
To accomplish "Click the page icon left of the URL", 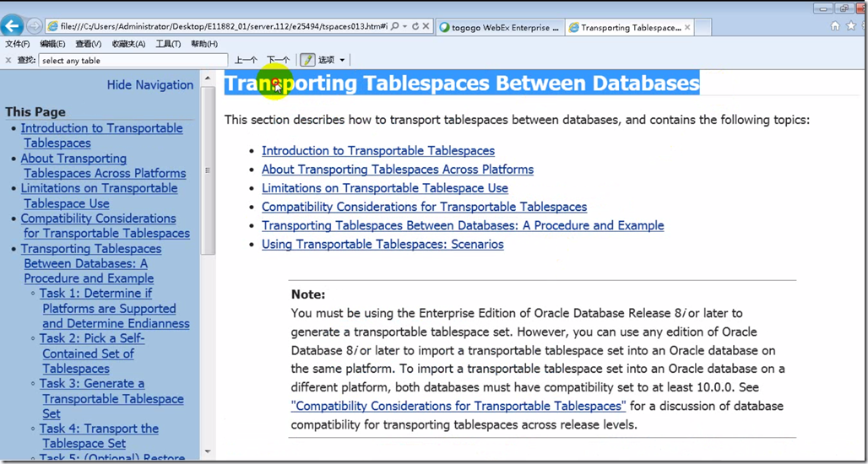I will (53, 26).
